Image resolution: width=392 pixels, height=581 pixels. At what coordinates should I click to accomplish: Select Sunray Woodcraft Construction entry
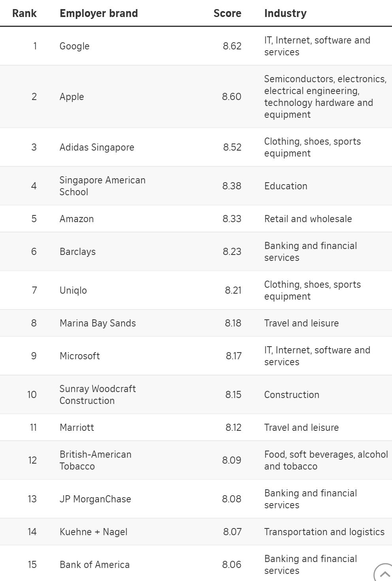pos(98,395)
